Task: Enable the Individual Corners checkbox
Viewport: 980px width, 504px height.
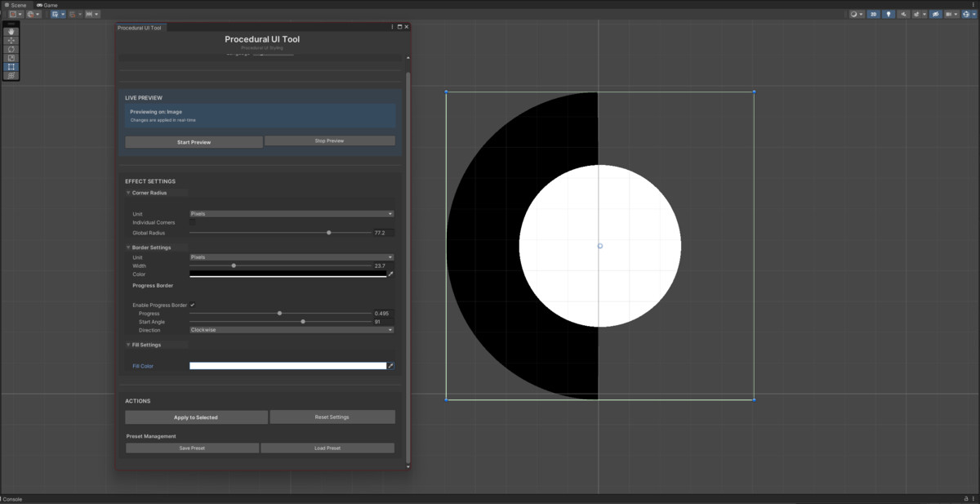Action: coord(192,222)
